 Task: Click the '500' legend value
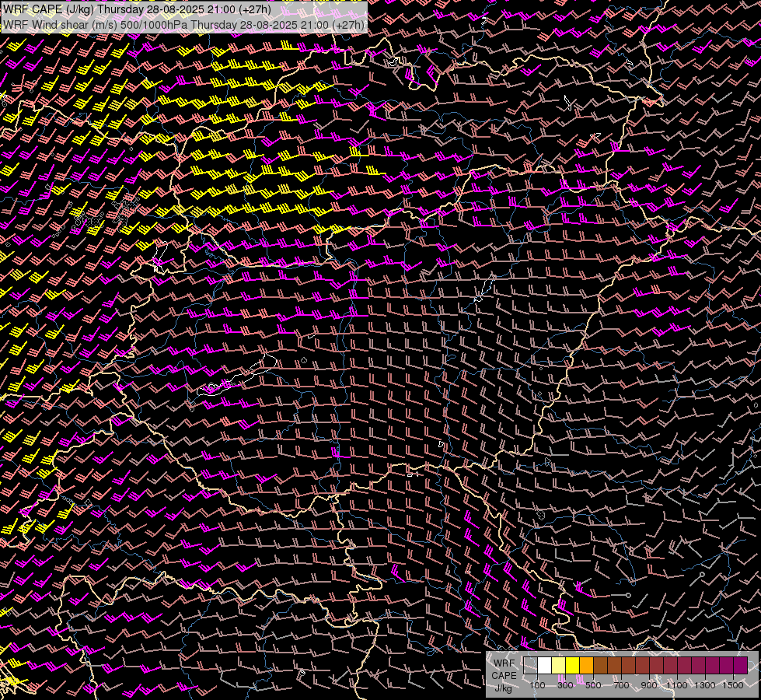593,685
